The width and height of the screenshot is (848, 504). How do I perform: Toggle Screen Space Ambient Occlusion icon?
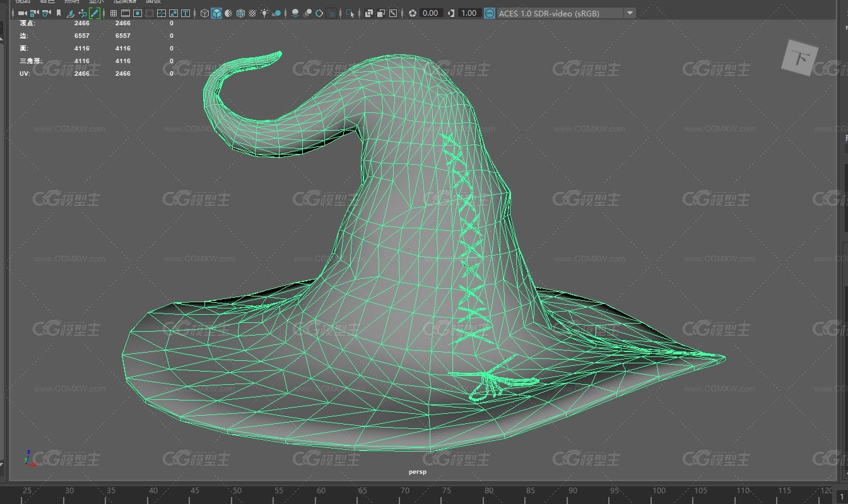pyautogui.click(x=295, y=13)
